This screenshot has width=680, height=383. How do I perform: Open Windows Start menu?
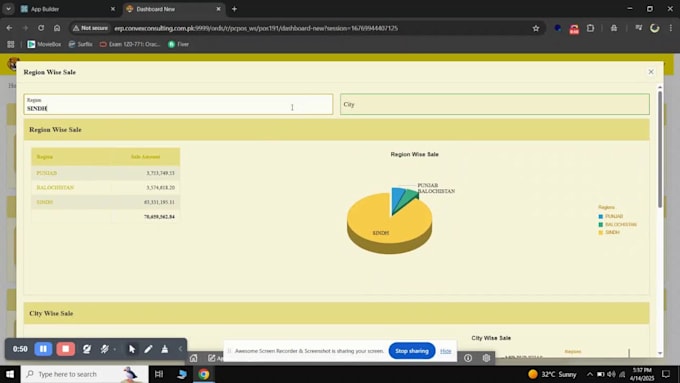tap(10, 374)
